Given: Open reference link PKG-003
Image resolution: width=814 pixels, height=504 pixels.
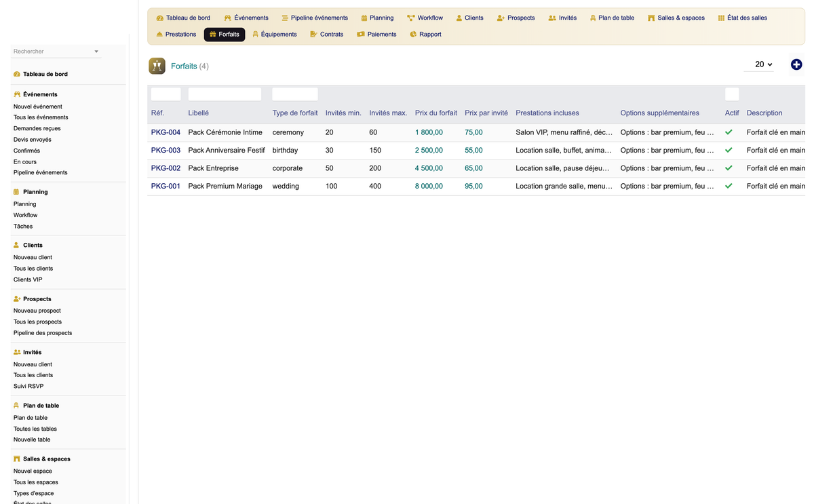Looking at the screenshot, I should pyautogui.click(x=166, y=150).
